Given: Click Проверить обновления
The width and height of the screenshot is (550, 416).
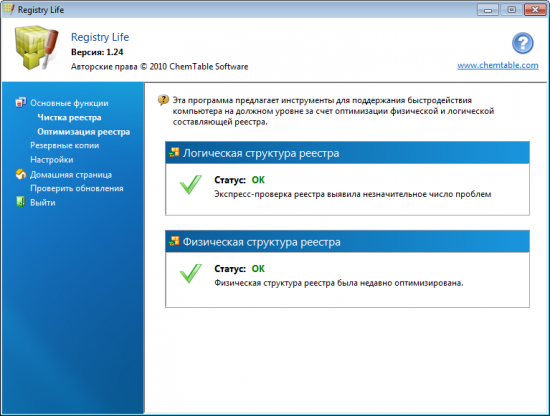Looking at the screenshot, I should click(x=77, y=188).
